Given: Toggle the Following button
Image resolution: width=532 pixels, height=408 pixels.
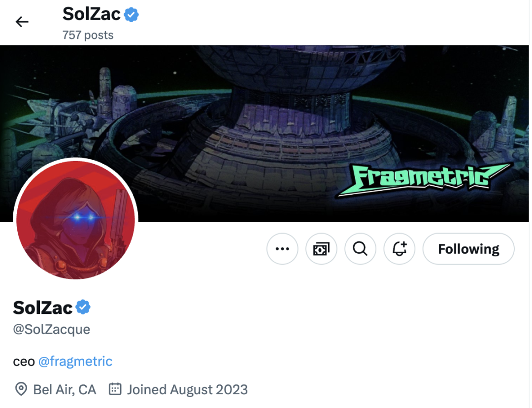Looking at the screenshot, I should pos(468,249).
